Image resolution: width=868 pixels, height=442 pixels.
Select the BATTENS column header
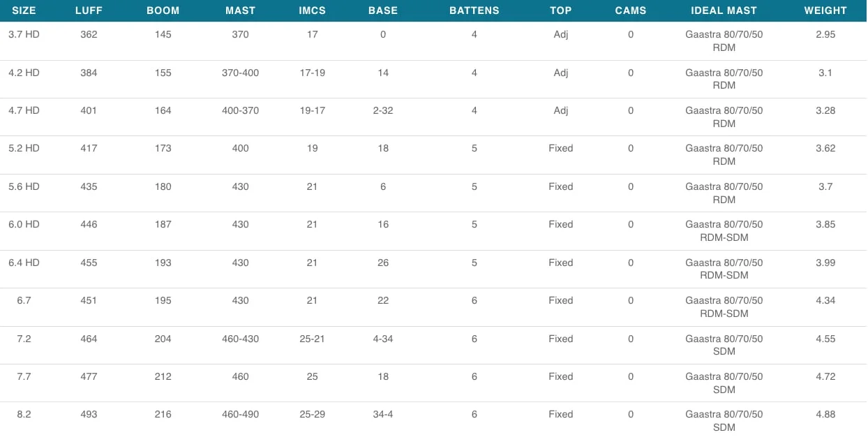474,10
